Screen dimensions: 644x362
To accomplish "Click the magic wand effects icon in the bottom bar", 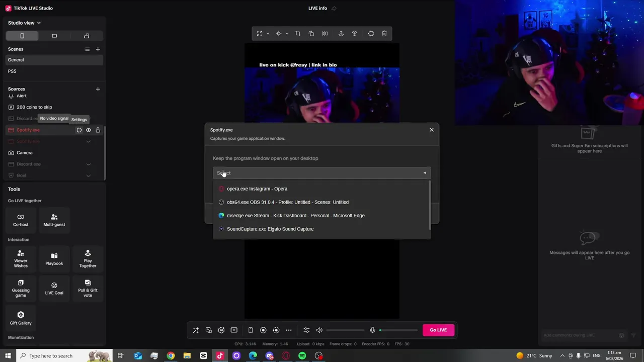I will 196,330.
